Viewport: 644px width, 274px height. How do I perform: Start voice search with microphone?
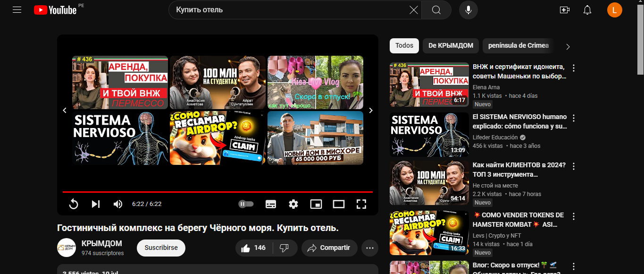[x=468, y=10]
